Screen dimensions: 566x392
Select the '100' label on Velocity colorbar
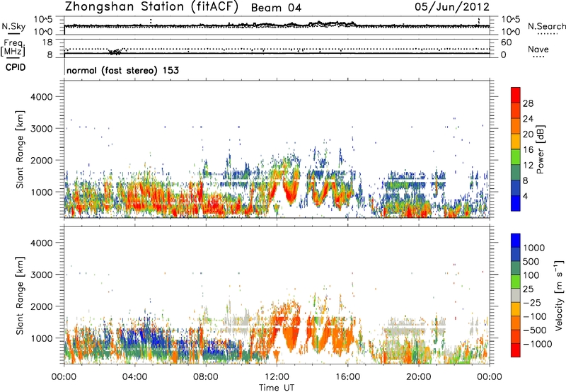tap(531, 275)
